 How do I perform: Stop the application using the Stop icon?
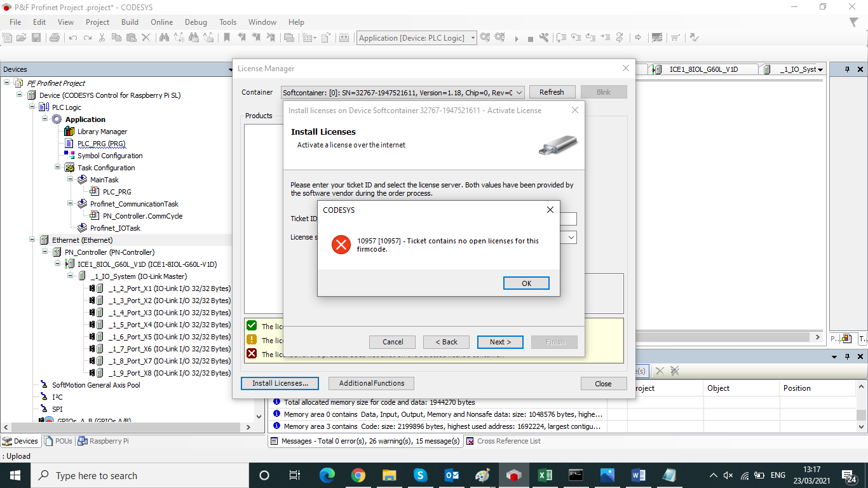[531, 37]
